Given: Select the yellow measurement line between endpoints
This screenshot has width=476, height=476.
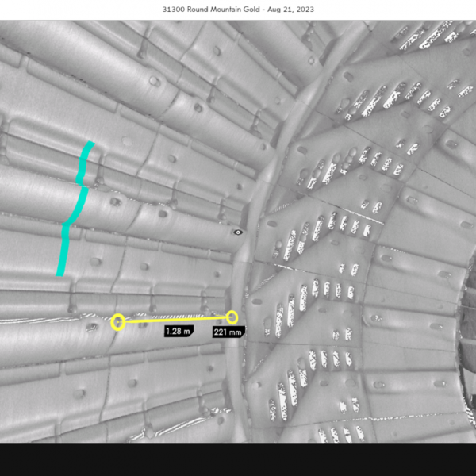Looking at the screenshot, I should pyautogui.click(x=175, y=319).
